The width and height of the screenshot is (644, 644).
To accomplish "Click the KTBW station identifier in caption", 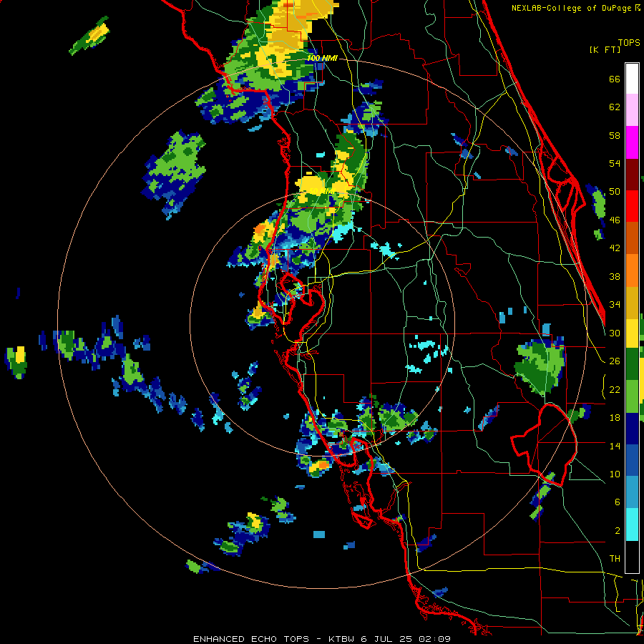I will pos(342,639).
